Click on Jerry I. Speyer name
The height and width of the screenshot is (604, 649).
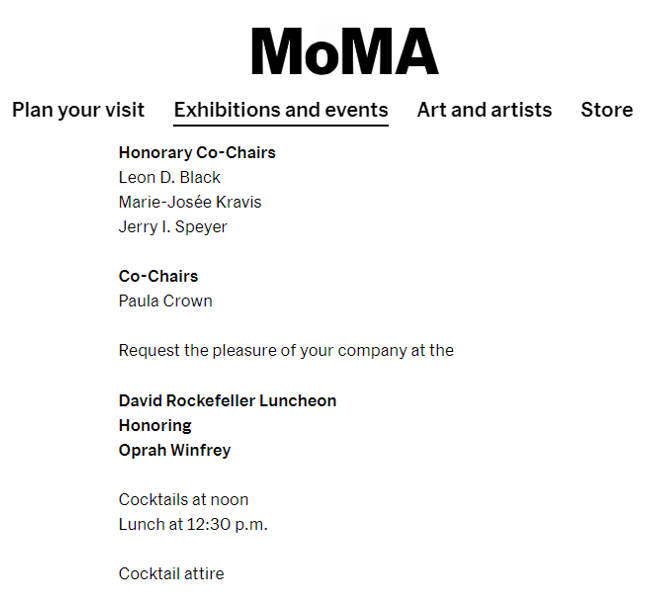tap(173, 227)
